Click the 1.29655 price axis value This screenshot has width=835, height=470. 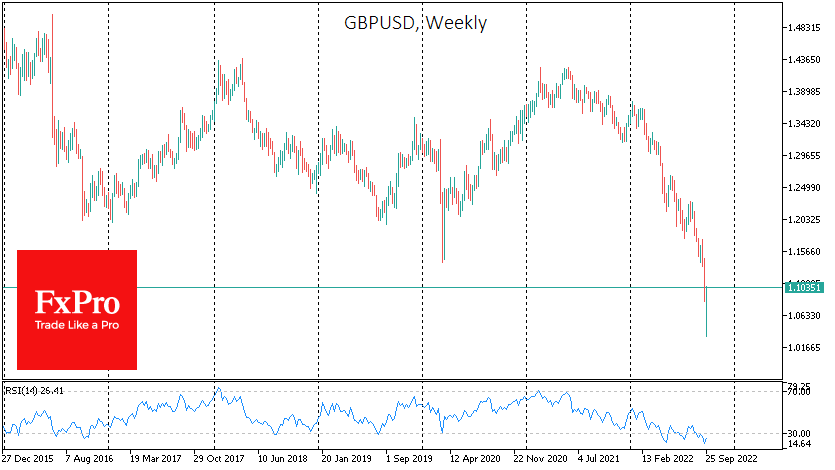point(804,155)
